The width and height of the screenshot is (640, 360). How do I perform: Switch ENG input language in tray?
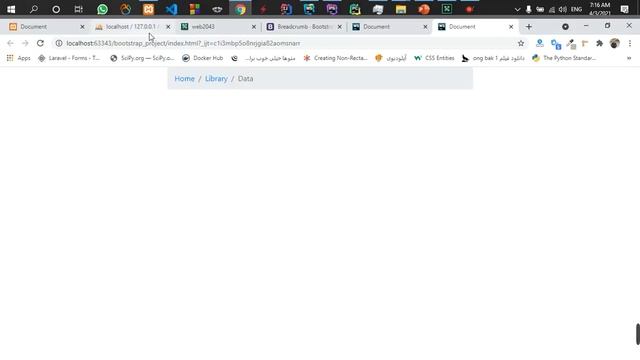coord(576,9)
